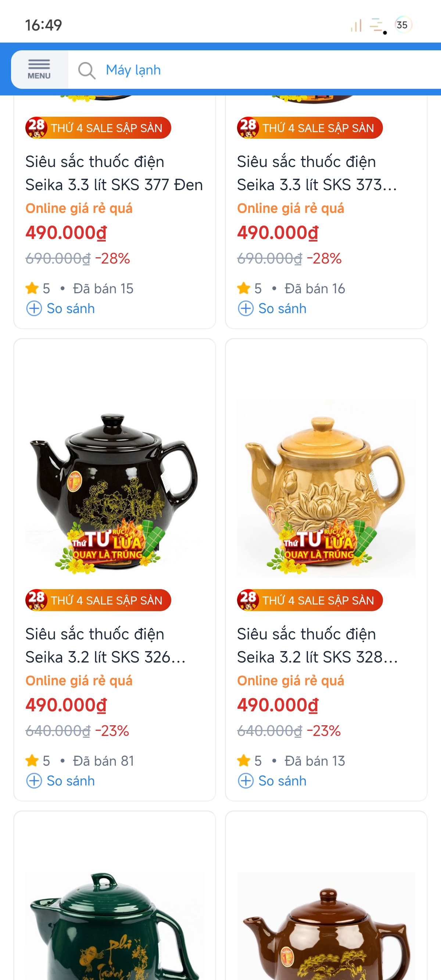Image resolution: width=441 pixels, height=980 pixels.
Task: Tap signal strength bars icon
Action: [x=356, y=25]
